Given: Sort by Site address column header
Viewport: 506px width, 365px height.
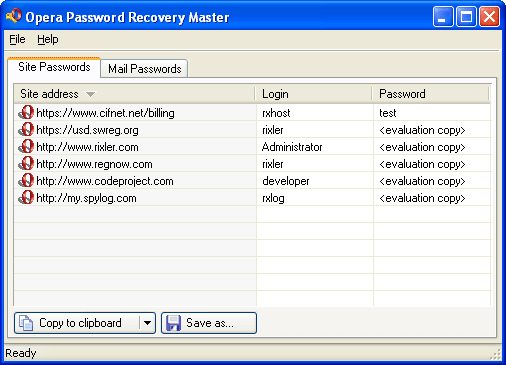Looking at the screenshot, I should 134,94.
